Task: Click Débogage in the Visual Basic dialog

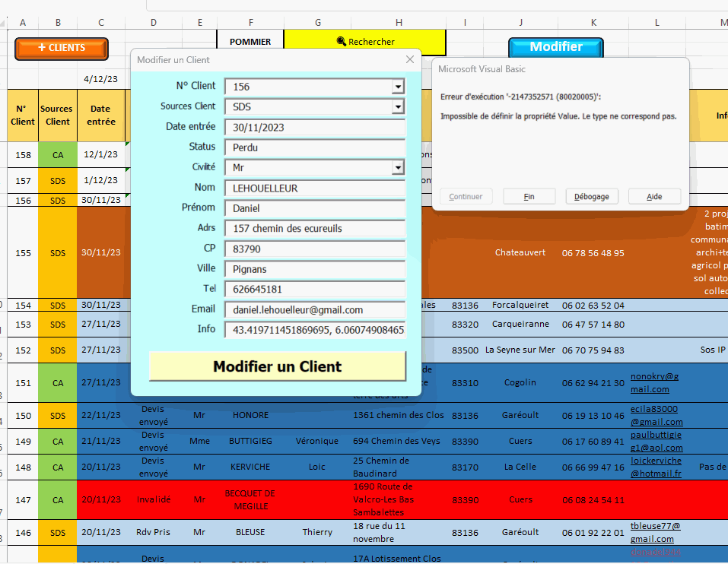Action: click(x=592, y=196)
